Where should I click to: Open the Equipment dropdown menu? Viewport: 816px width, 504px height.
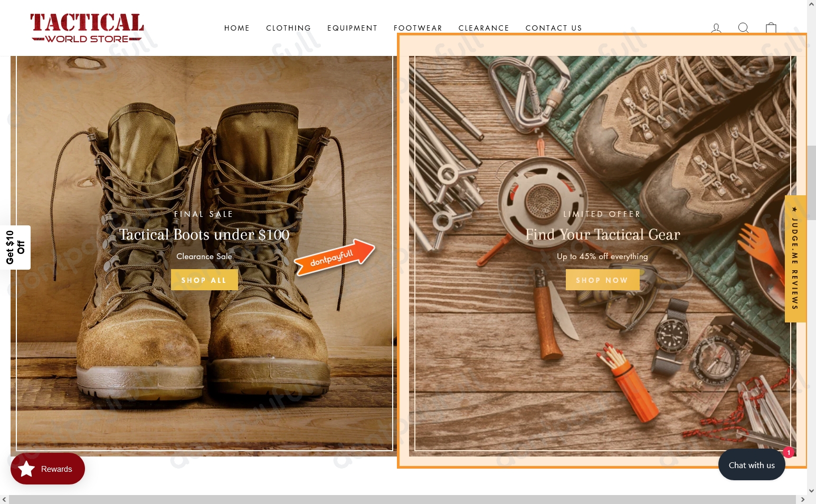point(353,28)
